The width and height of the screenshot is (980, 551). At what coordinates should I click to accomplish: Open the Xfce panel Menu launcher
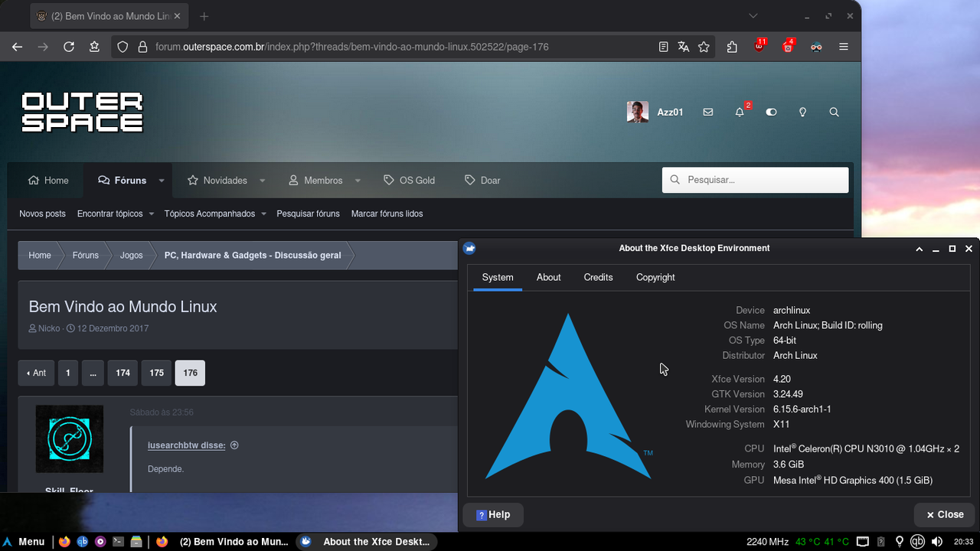point(24,542)
